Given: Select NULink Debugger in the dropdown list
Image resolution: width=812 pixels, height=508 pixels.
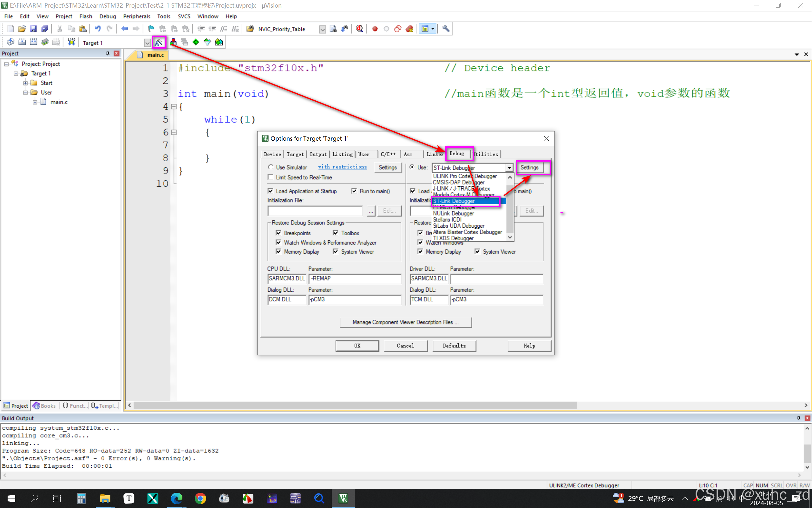Looking at the screenshot, I should tap(453, 213).
